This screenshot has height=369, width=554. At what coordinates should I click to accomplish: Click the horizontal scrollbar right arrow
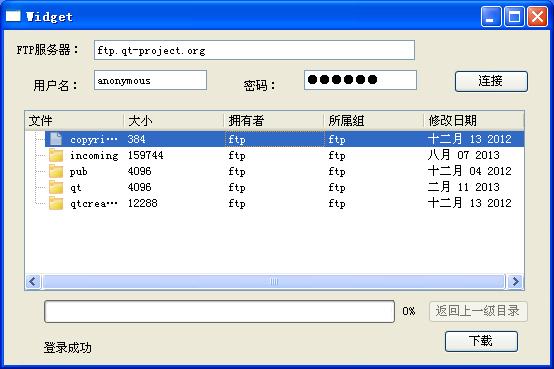(515, 282)
